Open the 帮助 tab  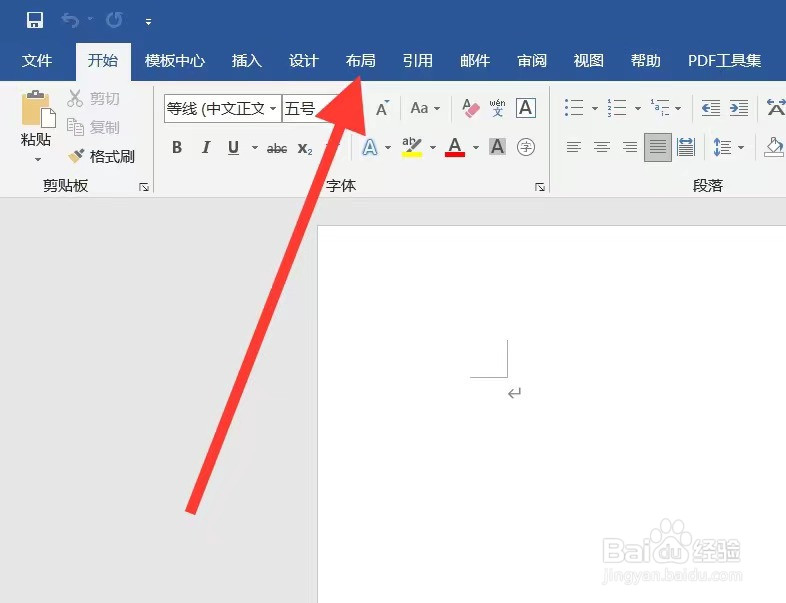coord(646,61)
